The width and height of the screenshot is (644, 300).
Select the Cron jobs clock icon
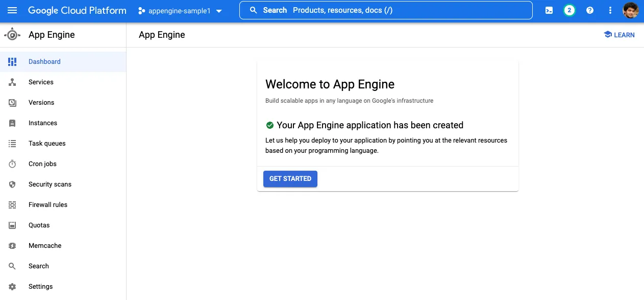point(12,164)
